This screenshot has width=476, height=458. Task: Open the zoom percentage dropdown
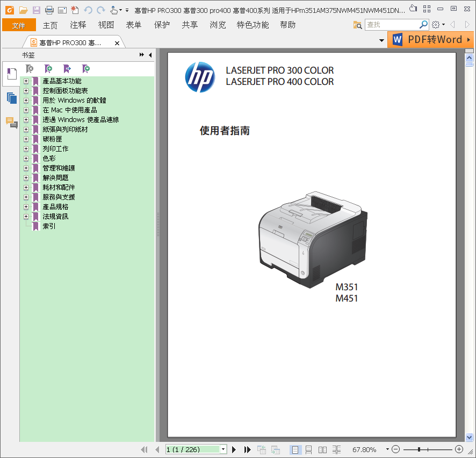(387, 449)
